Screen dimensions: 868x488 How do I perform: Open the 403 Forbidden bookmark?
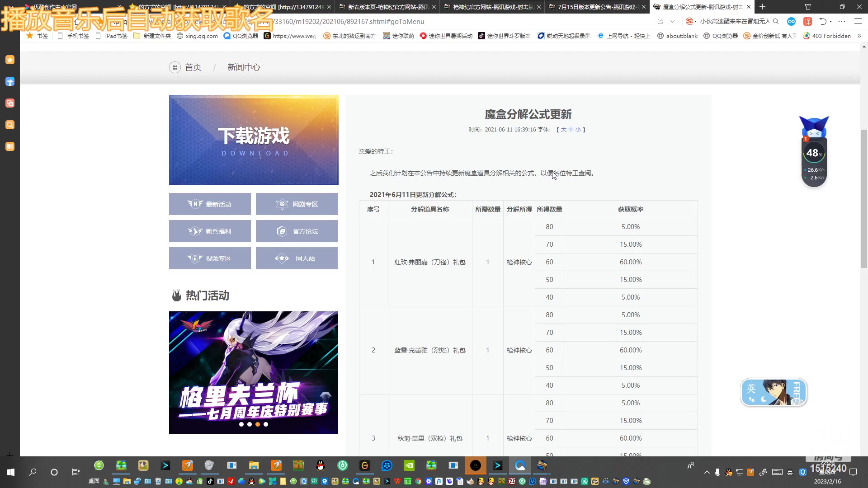point(827,36)
